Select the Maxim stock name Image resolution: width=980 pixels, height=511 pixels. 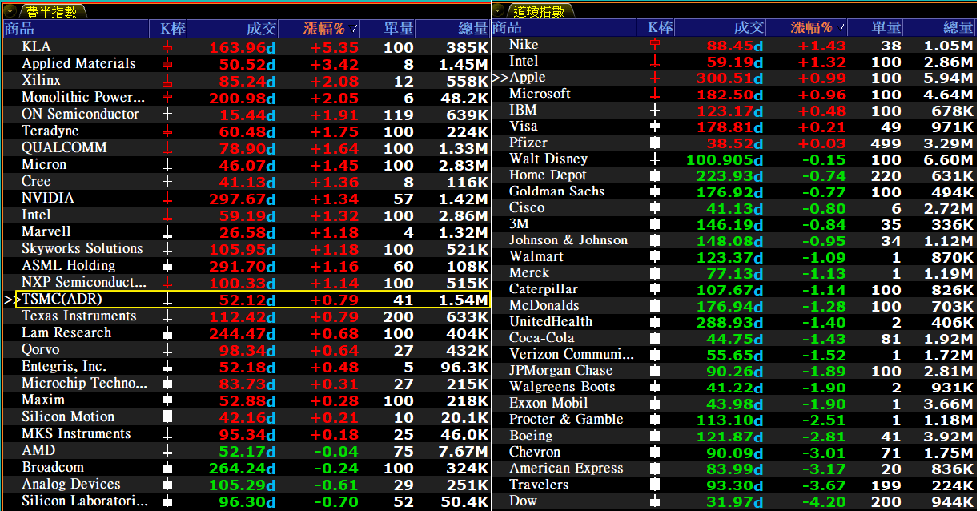[43, 400]
